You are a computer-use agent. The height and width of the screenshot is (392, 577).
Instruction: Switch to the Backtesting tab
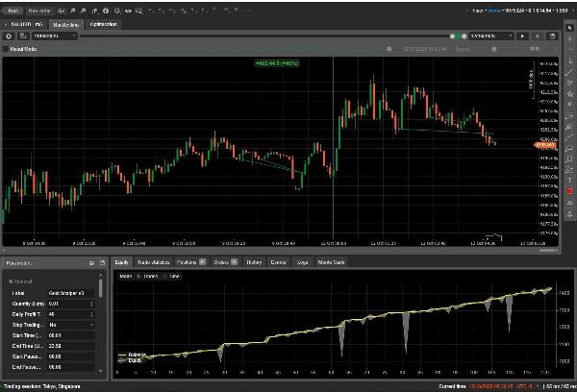point(65,25)
